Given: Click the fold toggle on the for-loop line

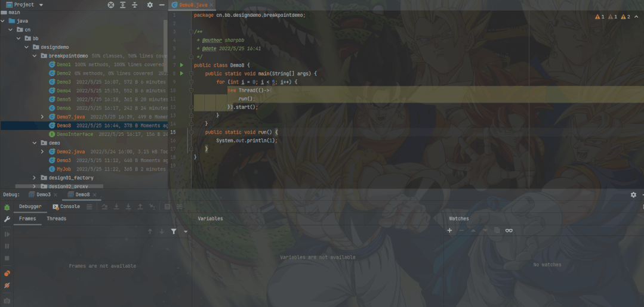Looking at the screenshot, I should tap(191, 82).
